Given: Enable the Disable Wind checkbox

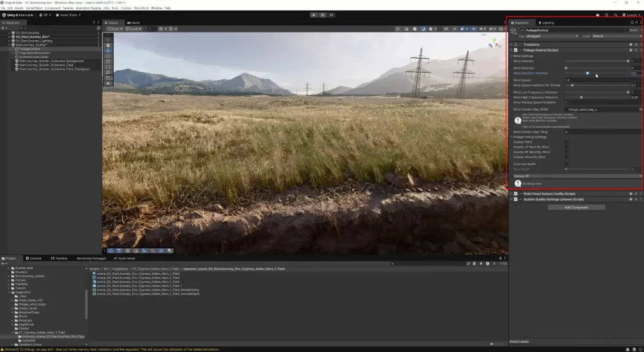Looking at the screenshot, I should pyautogui.click(x=566, y=142).
